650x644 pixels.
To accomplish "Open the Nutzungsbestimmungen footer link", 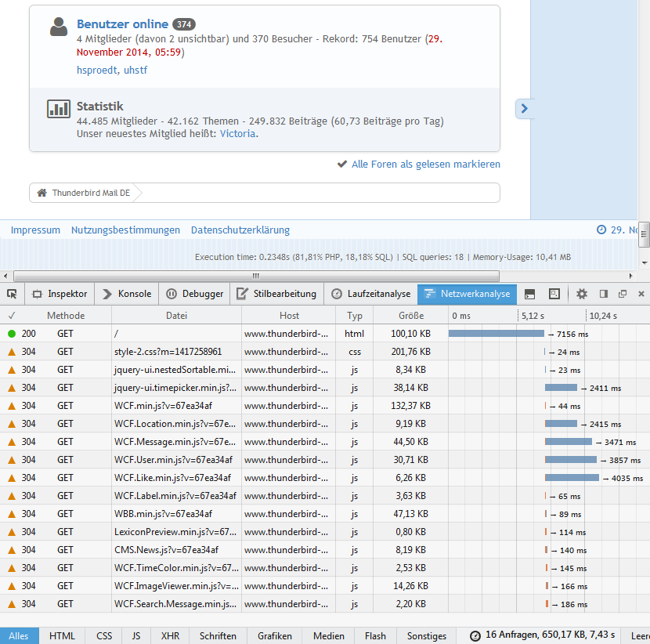I will click(x=125, y=230).
